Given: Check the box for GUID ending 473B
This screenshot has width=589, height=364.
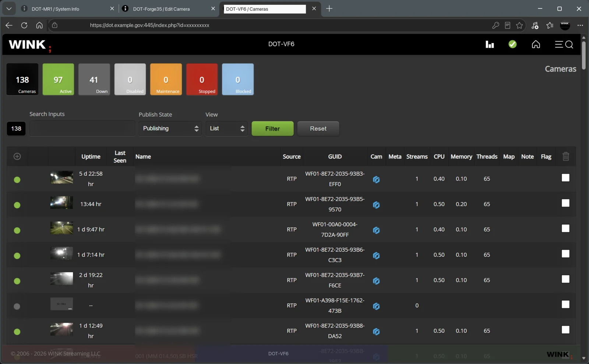Looking at the screenshot, I should click(x=565, y=305).
